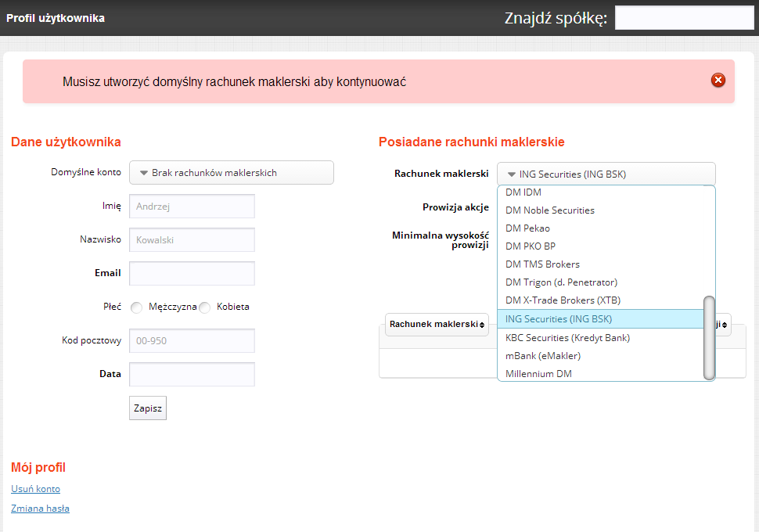Viewport: 759px width, 532px height.
Task: Open the Domyślne konto dropdown
Action: [232, 173]
